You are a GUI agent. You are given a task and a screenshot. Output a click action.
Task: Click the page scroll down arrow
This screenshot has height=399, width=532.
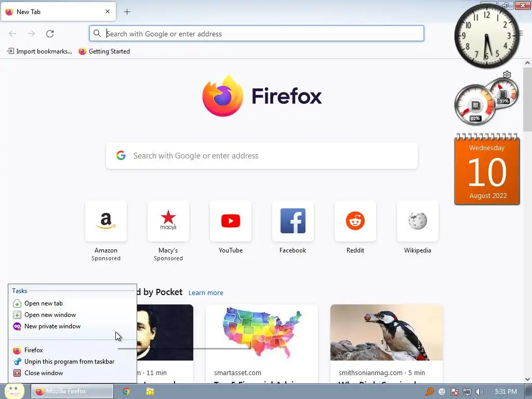(527, 379)
